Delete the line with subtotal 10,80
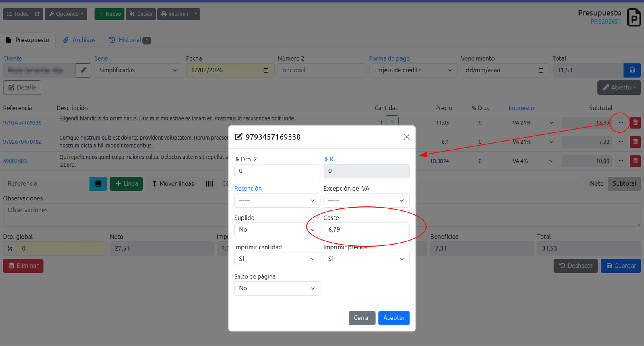644x346 pixels. tap(635, 161)
